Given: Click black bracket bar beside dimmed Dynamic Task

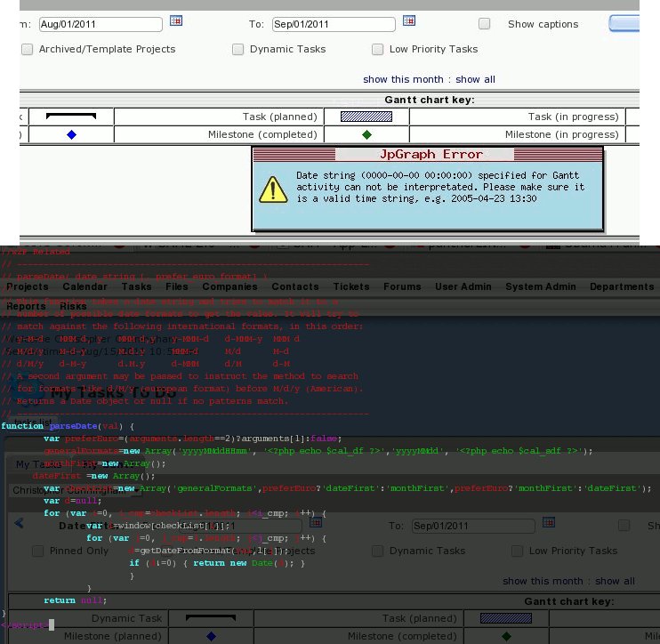Looking at the screenshot, I should [x=211, y=617].
